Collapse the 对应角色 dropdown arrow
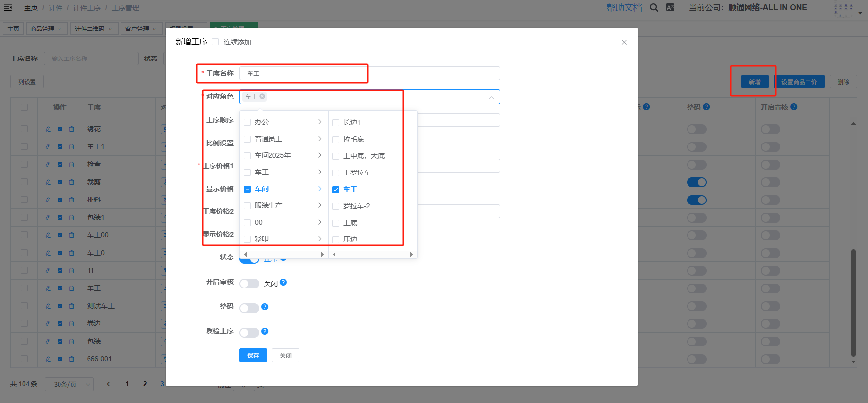 point(491,97)
